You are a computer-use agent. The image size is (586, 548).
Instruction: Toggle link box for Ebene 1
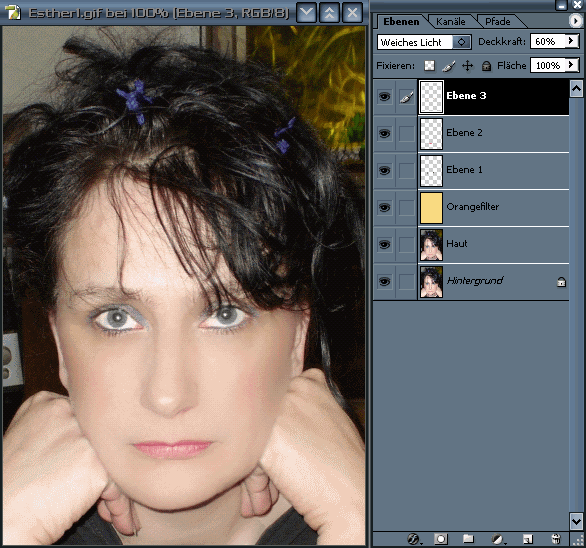pos(407,170)
